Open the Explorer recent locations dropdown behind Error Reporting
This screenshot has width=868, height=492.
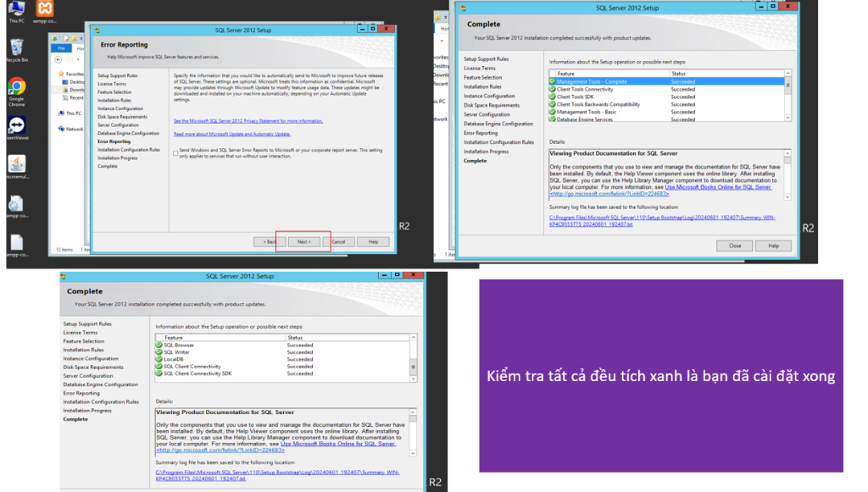click(78, 60)
